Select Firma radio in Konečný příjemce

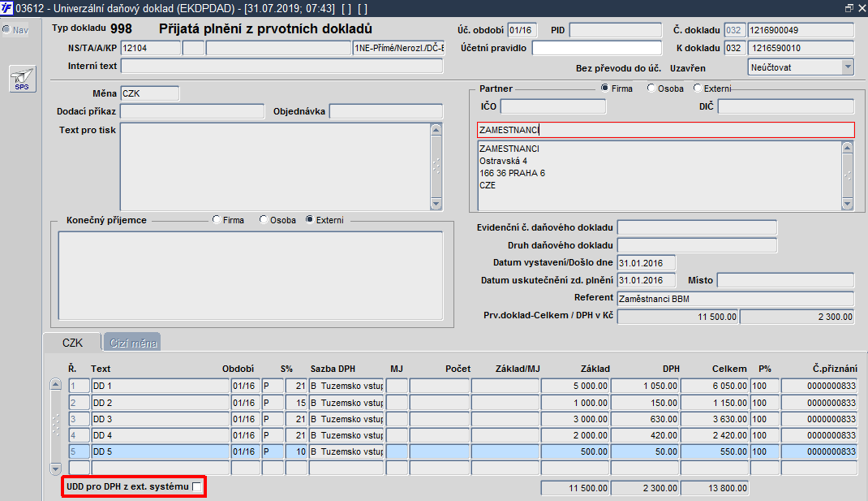[217, 219]
